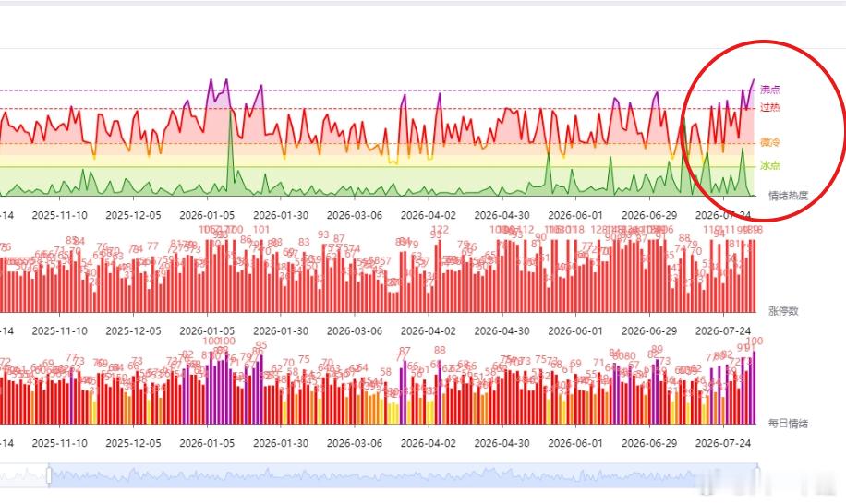Click 2026-04-30 date under the 情绪热度 chart
The image size is (846, 504).
502,215
